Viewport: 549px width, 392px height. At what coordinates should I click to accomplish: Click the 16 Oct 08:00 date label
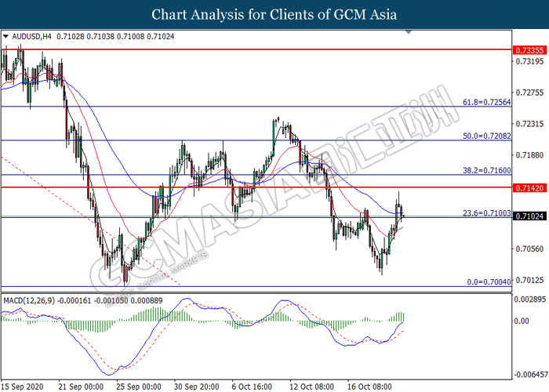(x=369, y=387)
